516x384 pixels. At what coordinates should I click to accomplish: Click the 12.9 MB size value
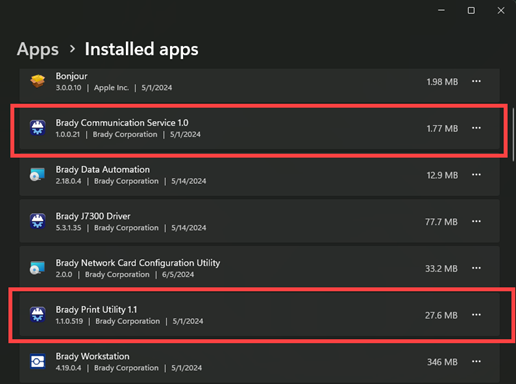pos(442,175)
